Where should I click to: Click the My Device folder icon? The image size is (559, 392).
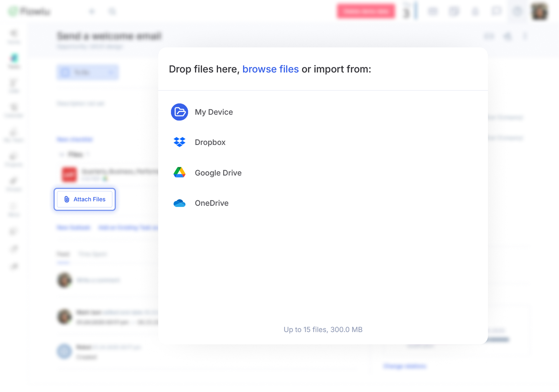pyautogui.click(x=179, y=112)
